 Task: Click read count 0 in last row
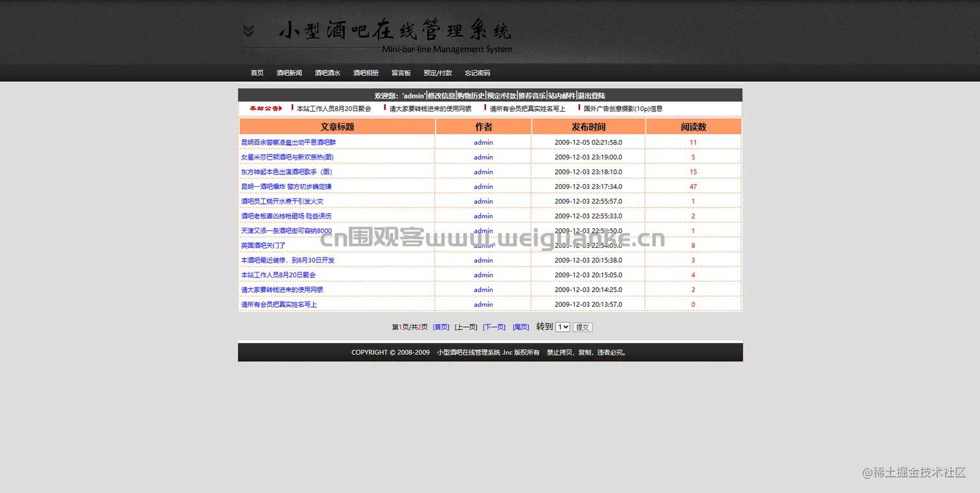694,305
